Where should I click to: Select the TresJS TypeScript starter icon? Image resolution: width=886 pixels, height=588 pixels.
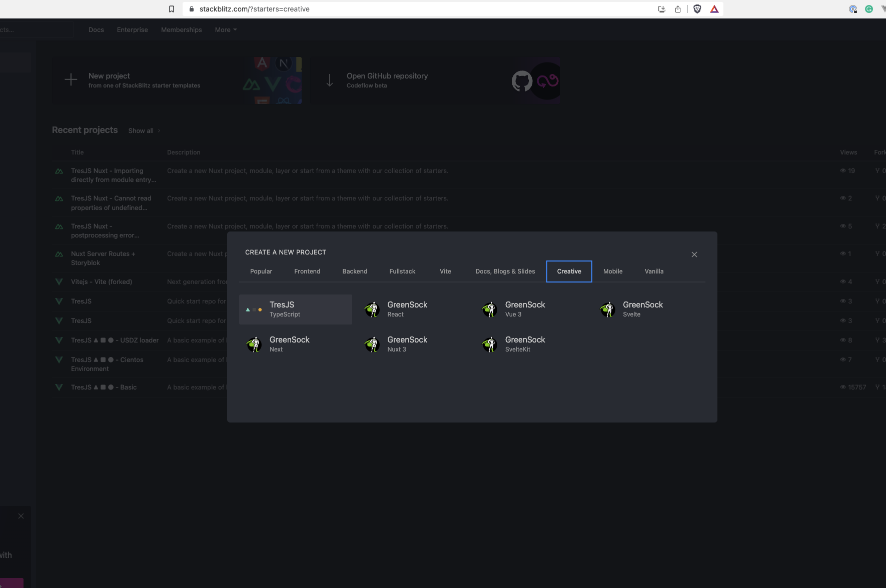click(254, 309)
